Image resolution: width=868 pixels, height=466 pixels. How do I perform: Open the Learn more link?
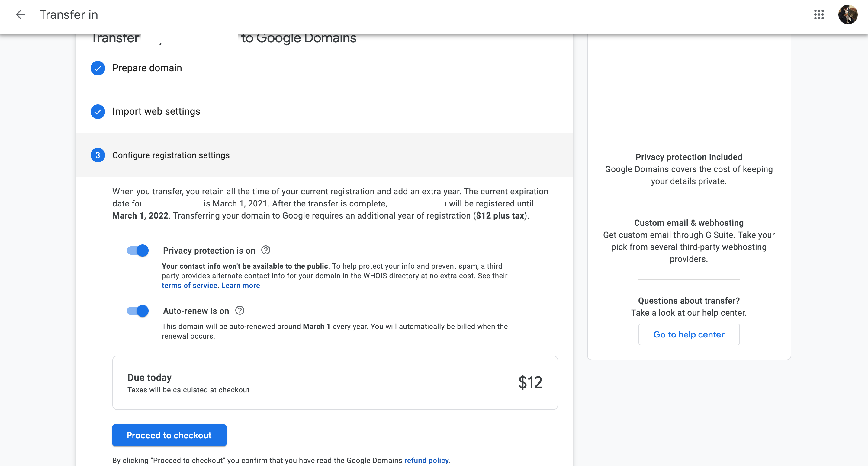tap(241, 285)
